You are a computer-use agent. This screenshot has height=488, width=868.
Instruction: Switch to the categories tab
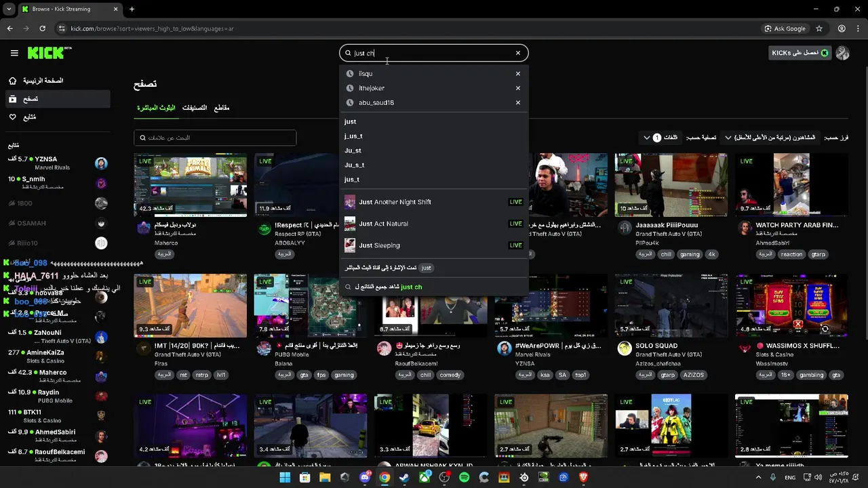point(194,108)
